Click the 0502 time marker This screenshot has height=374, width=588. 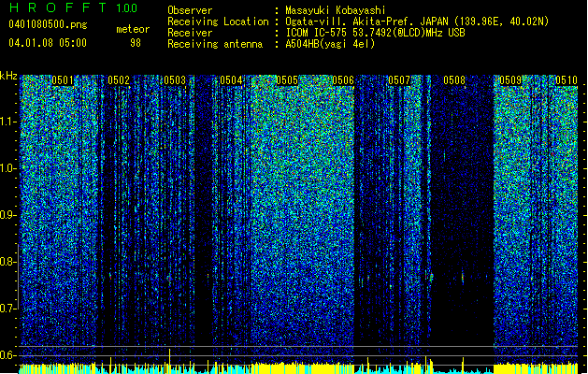pyautogui.click(x=119, y=80)
